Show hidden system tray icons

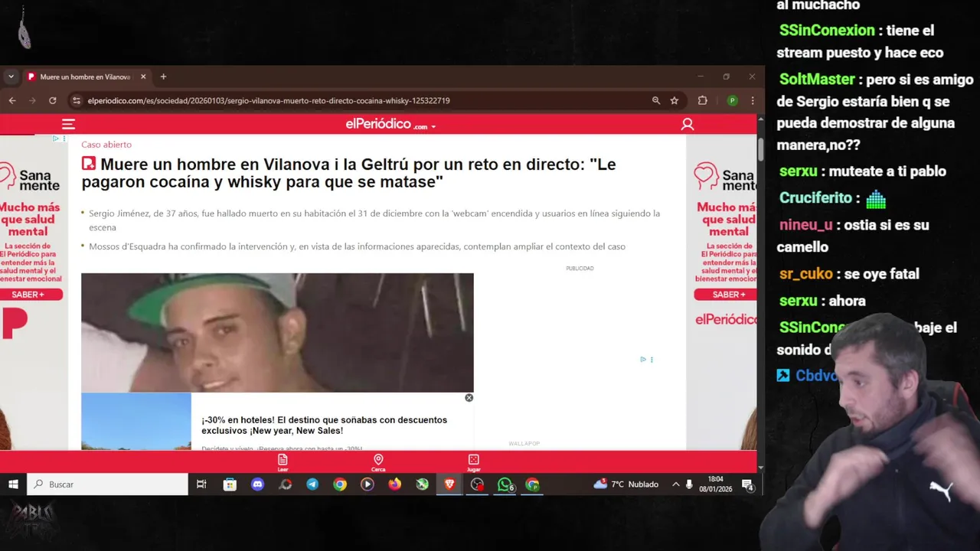click(x=675, y=484)
